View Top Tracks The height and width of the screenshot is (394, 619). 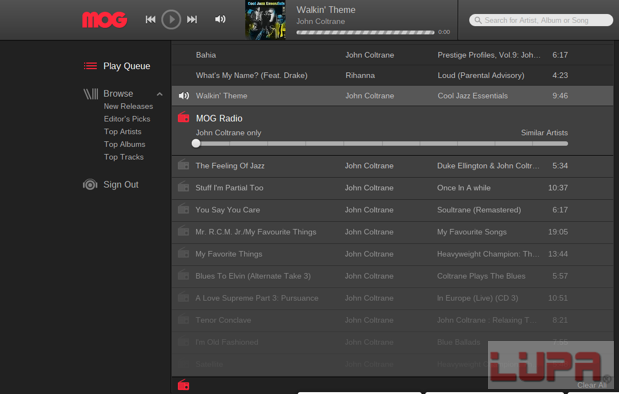pyautogui.click(x=124, y=157)
